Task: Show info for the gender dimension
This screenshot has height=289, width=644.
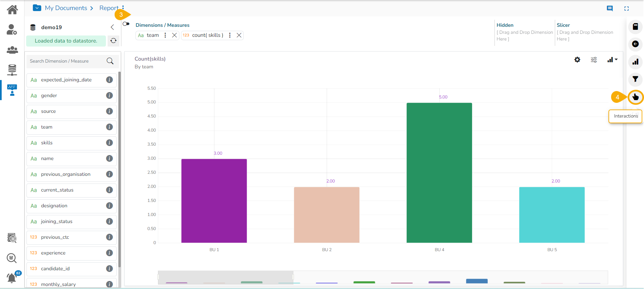Action: (x=109, y=95)
